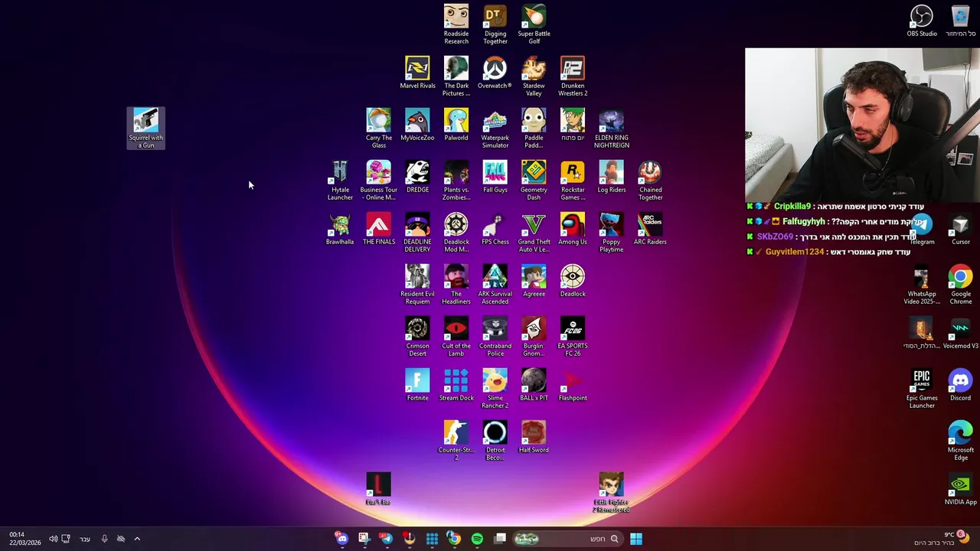Click the NVIDIA App shortcut
Screen dimensions: 980x551
click(x=960, y=489)
